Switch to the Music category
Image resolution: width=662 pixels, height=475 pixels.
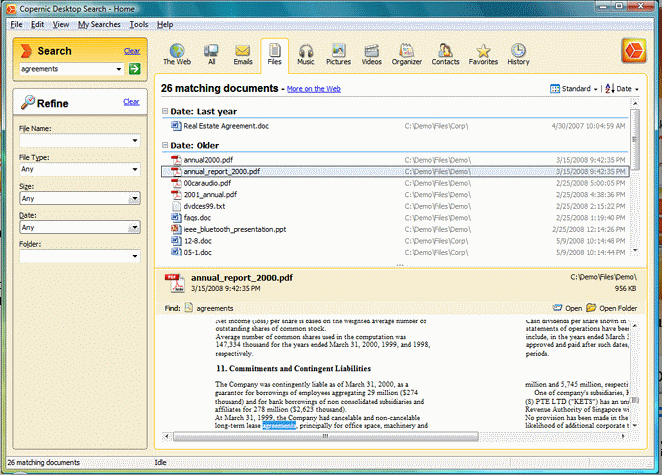coord(306,53)
